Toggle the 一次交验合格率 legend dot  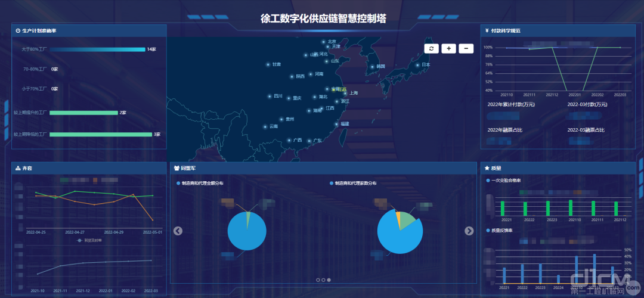[x=488, y=181]
